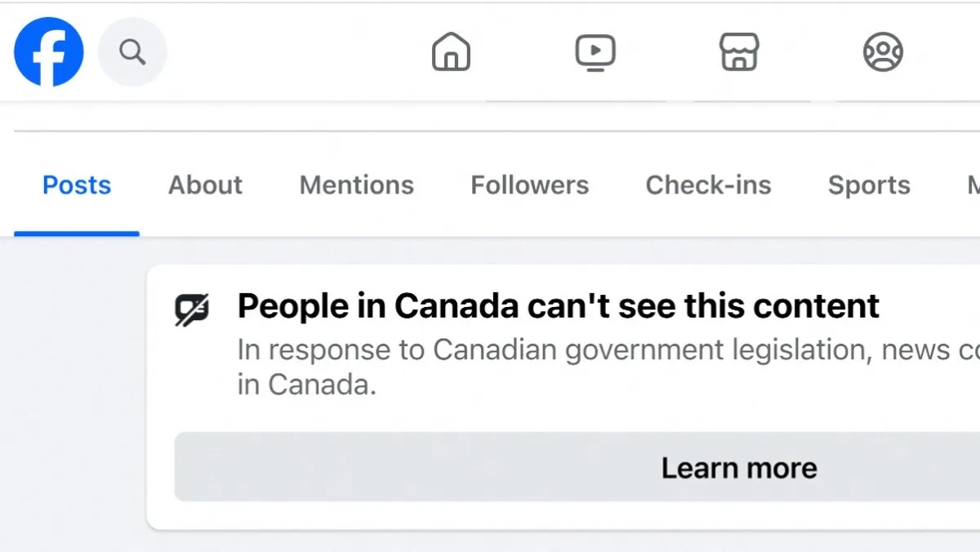Expand the cut-off tab after Sports
Image resolution: width=980 pixels, height=552 pixels.
coord(973,185)
